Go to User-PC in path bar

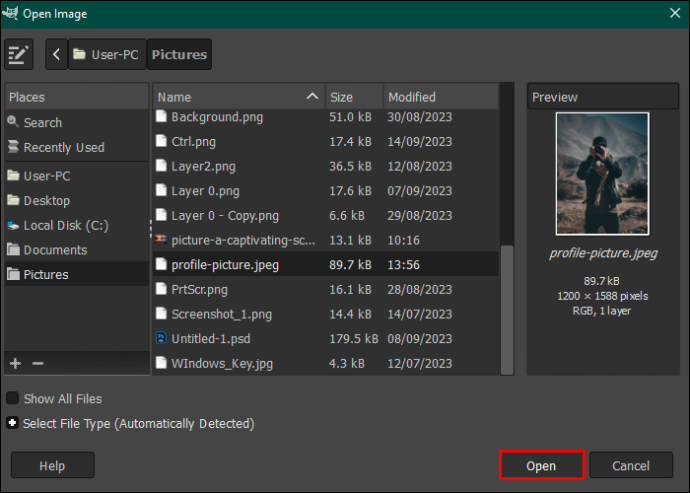click(x=107, y=54)
